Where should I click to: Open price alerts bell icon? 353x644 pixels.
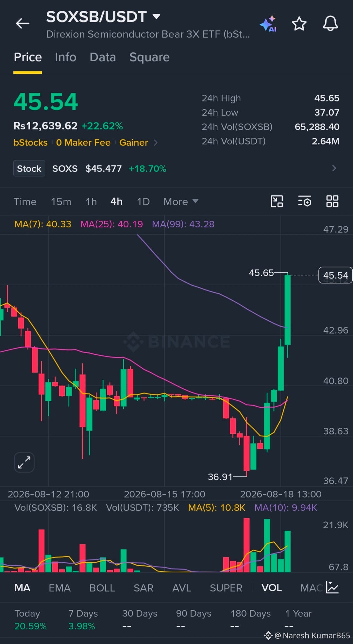point(330,24)
